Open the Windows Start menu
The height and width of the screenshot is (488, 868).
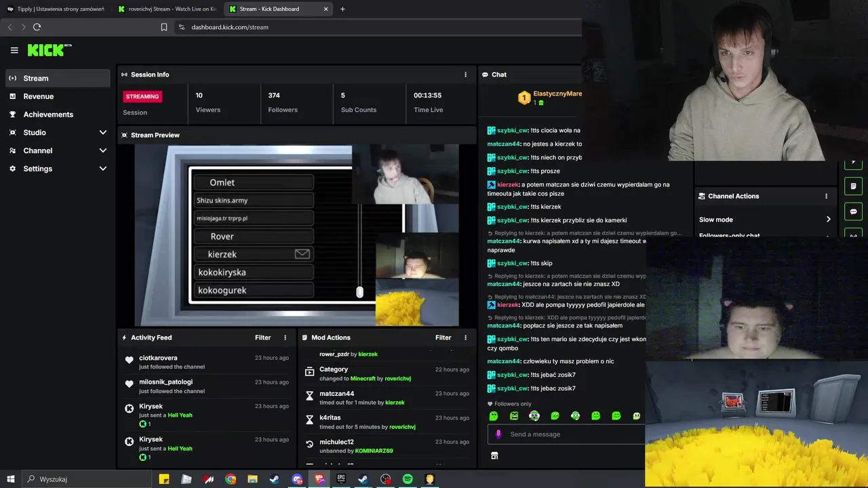click(11, 479)
